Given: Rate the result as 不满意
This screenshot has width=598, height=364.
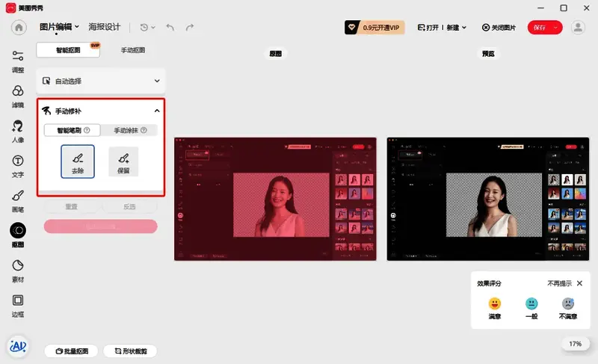Looking at the screenshot, I should (568, 308).
